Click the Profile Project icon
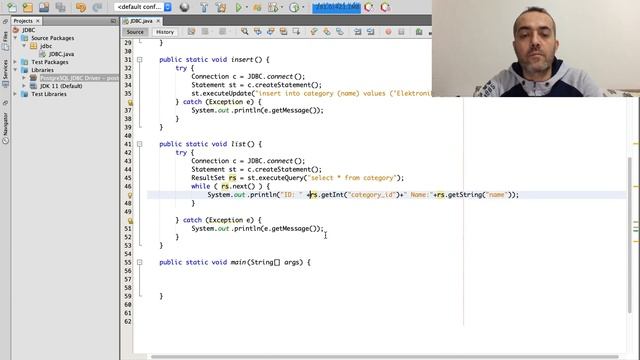This screenshot has height=360, width=640. 273,7
